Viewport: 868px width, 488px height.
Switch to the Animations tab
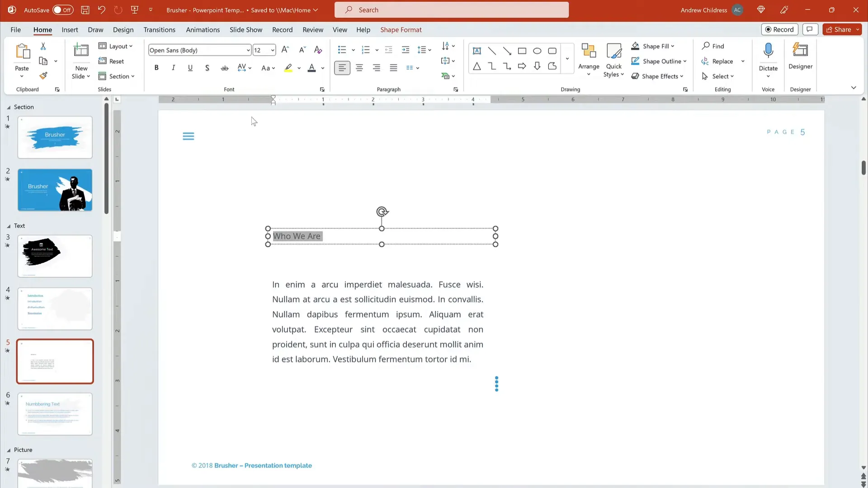click(203, 29)
